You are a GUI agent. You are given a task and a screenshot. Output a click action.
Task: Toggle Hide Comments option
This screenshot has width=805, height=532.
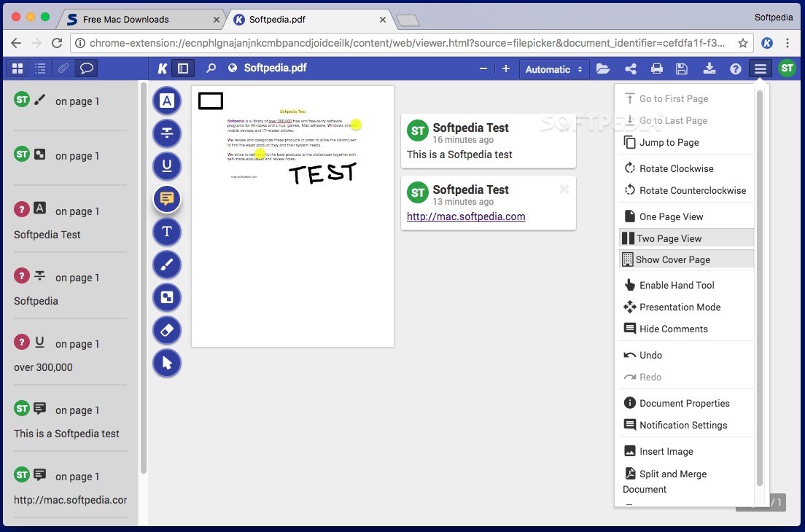click(686, 329)
